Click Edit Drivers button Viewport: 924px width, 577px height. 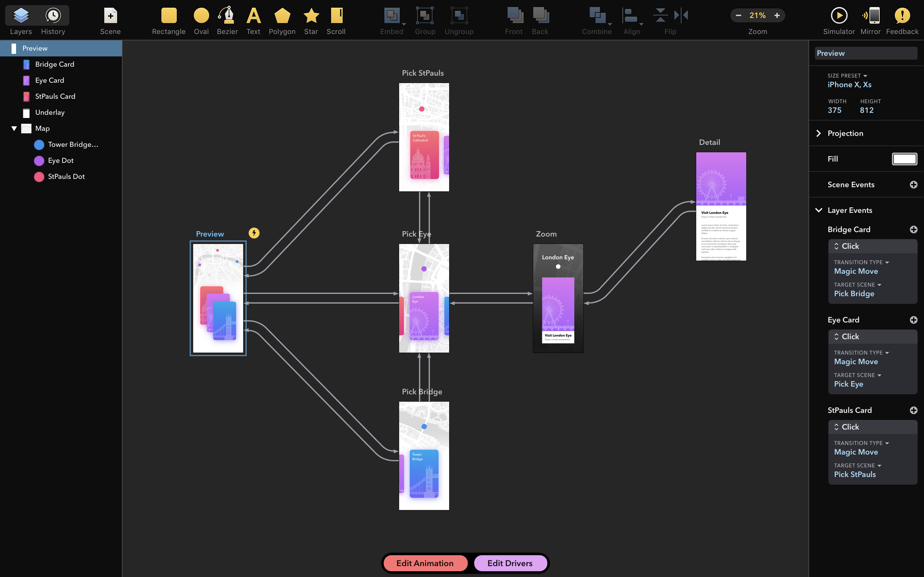pos(509,563)
